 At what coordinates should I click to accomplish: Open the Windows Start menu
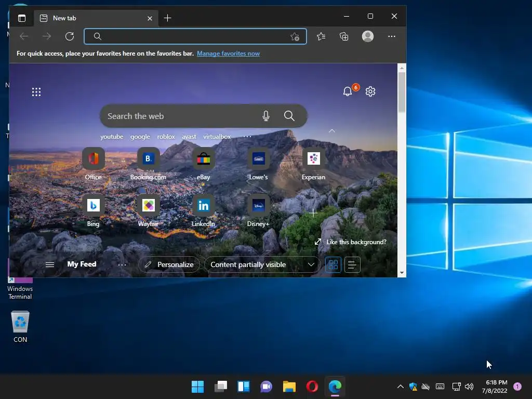coord(198,387)
